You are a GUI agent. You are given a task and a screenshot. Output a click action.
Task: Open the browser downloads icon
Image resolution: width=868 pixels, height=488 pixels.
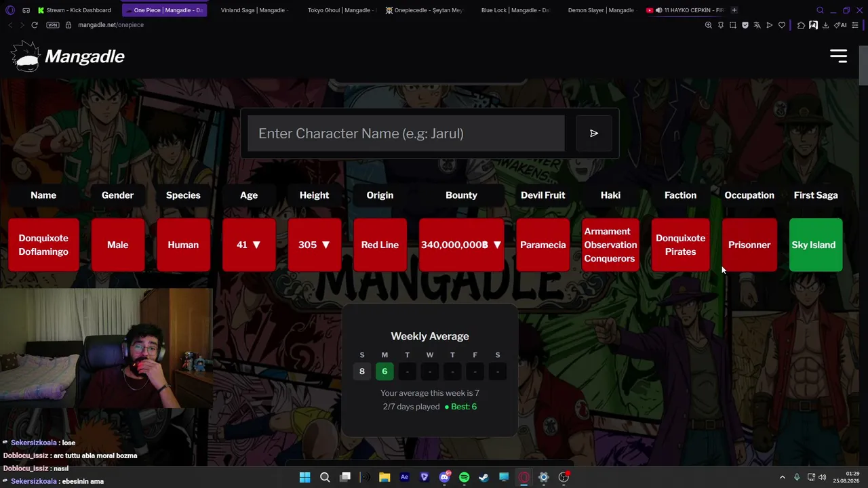pyautogui.click(x=825, y=25)
